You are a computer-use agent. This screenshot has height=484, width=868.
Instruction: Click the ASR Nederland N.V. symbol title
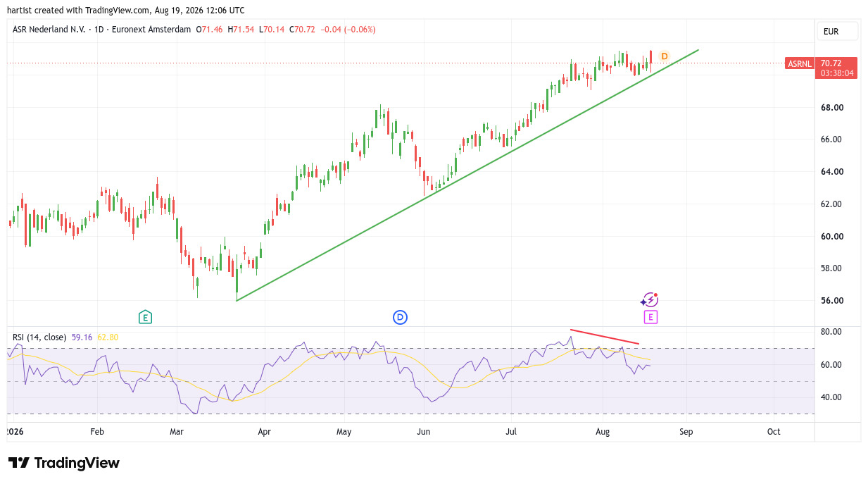pos(50,30)
